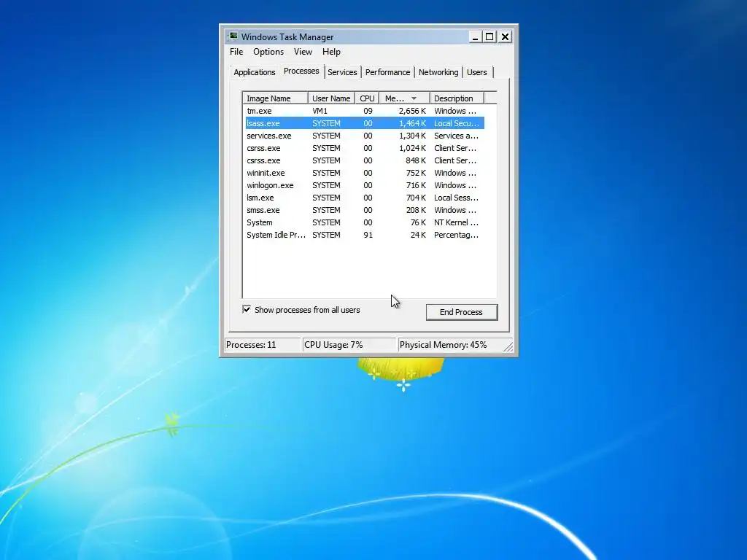This screenshot has width=747, height=560.
Task: Toggle Show processes from all users checkbox
Action: (x=247, y=309)
